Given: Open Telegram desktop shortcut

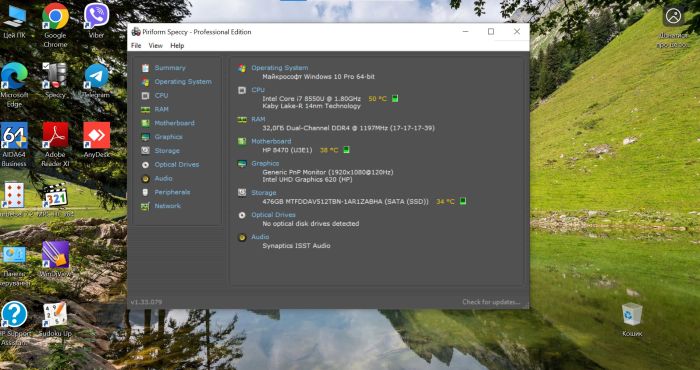Looking at the screenshot, I should pos(96,80).
